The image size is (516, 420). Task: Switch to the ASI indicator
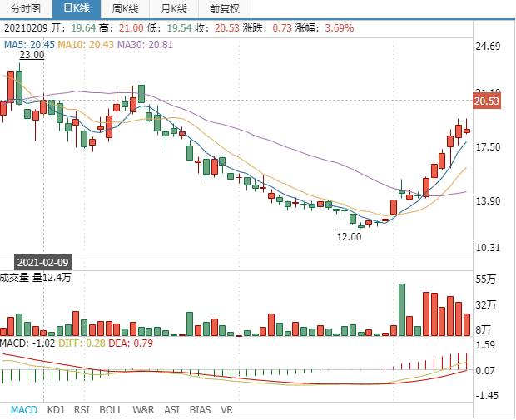tap(171, 410)
